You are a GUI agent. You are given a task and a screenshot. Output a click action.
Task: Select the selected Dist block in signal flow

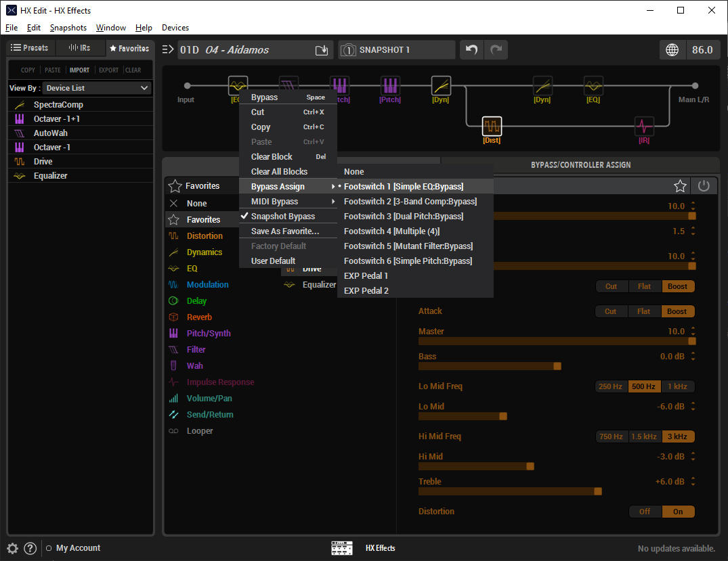point(492,126)
